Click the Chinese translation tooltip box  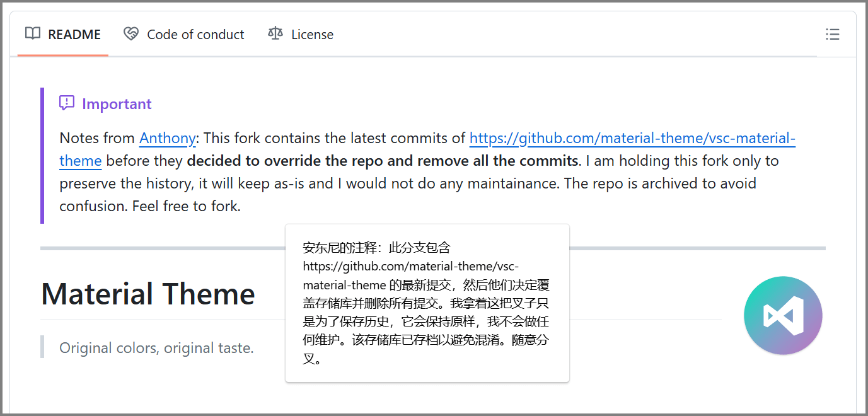click(x=427, y=303)
